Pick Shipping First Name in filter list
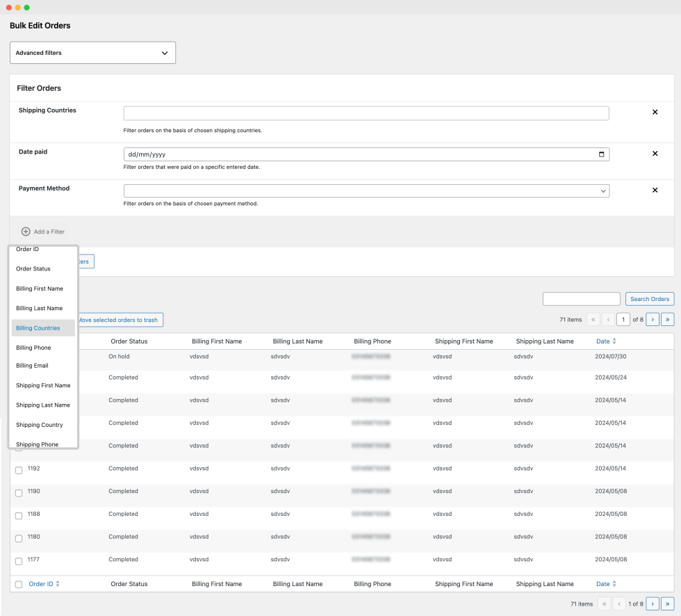Image resolution: width=681 pixels, height=616 pixels. pos(43,385)
